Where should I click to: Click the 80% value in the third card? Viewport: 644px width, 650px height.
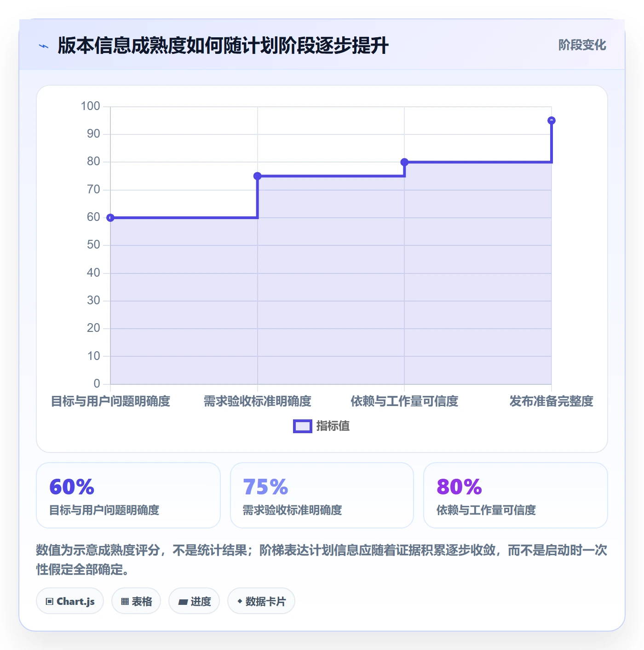tap(459, 487)
